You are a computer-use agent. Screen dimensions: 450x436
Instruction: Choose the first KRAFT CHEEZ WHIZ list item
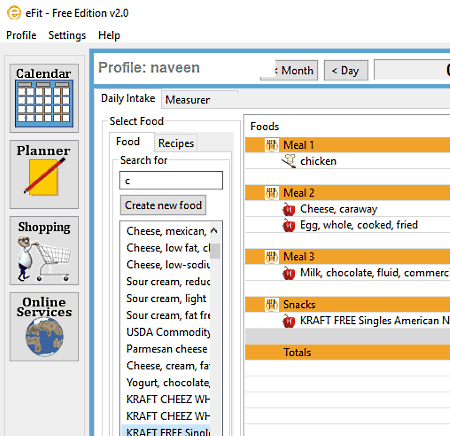pyautogui.click(x=166, y=399)
